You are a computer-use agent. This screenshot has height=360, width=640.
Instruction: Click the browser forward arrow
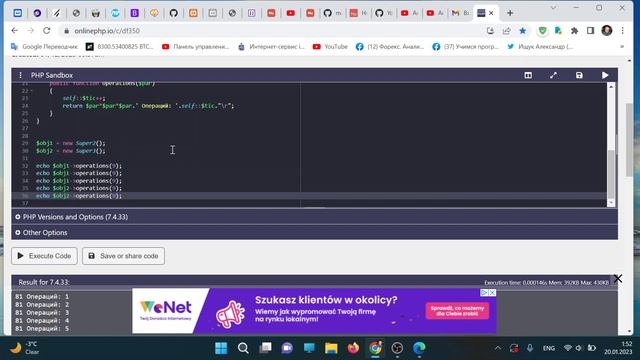click(31, 31)
